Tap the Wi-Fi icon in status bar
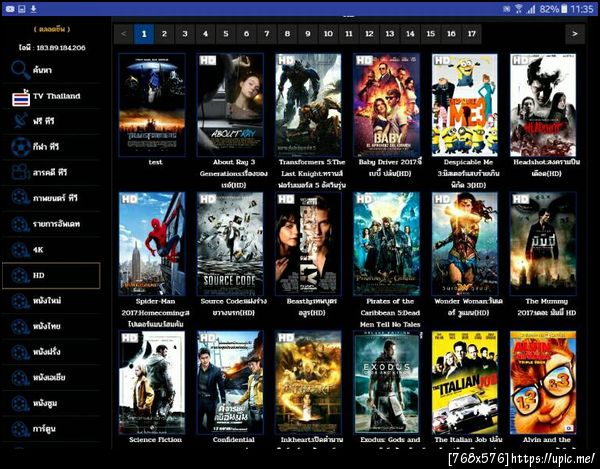This screenshot has height=469, width=600. click(518, 9)
